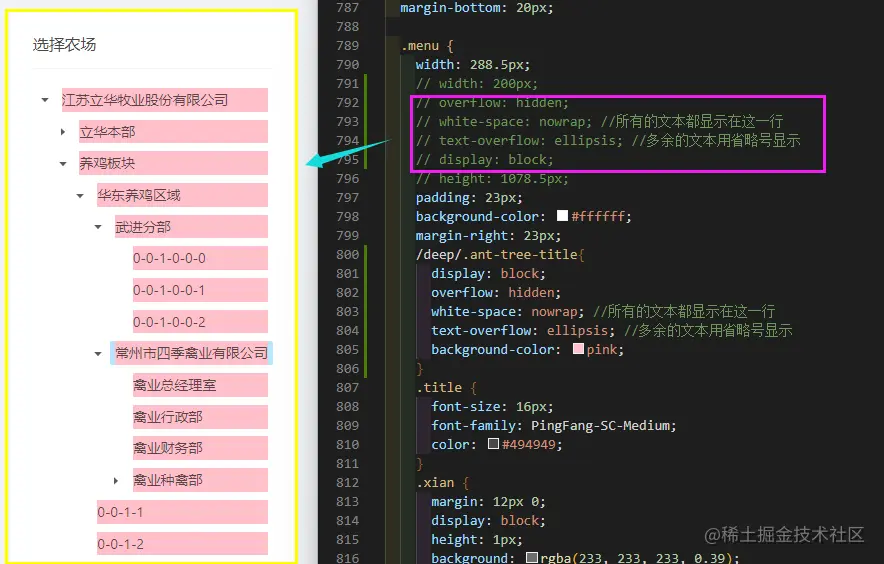Place cursor on the .xian selector
Viewport: 884px width, 564px height.
(435, 482)
